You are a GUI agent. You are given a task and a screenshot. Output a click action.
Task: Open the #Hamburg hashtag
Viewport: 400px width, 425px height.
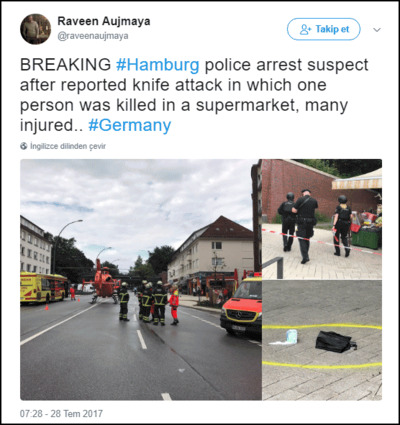[x=158, y=65]
